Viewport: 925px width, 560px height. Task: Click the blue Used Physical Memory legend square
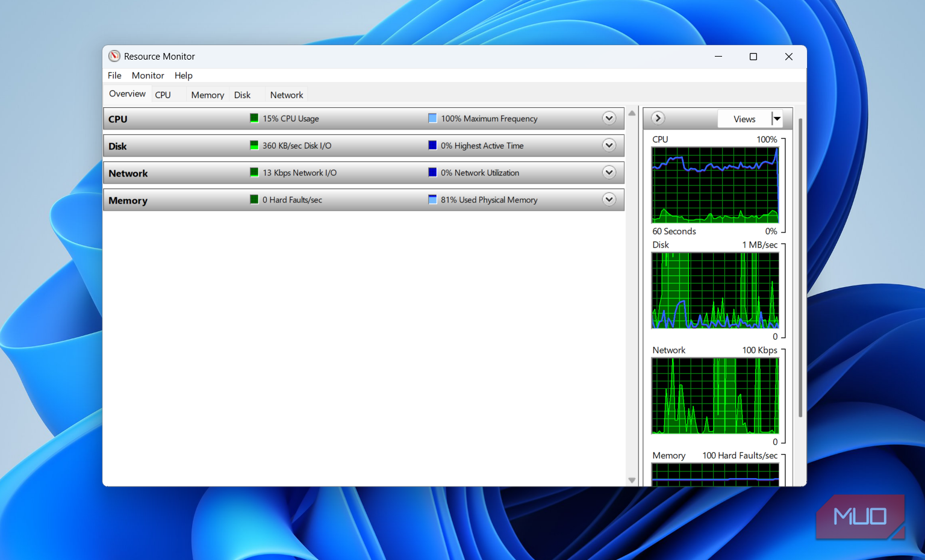coord(432,199)
